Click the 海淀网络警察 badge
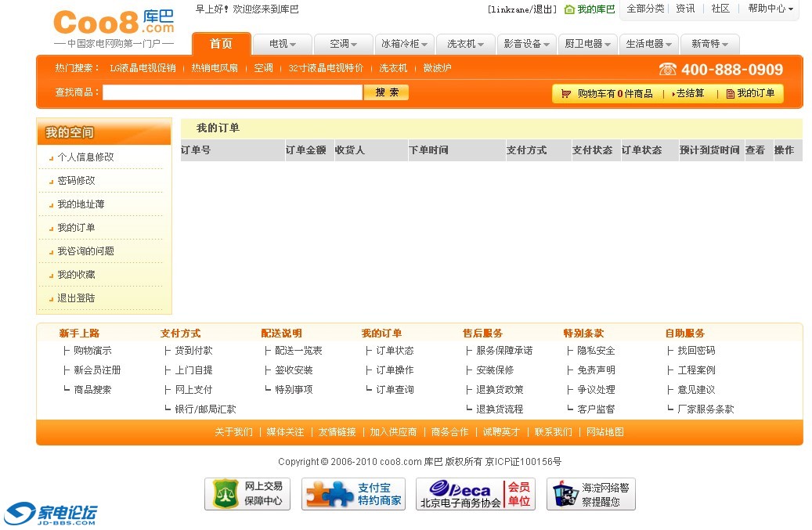Viewport: 812px width, 530px height. click(x=590, y=494)
